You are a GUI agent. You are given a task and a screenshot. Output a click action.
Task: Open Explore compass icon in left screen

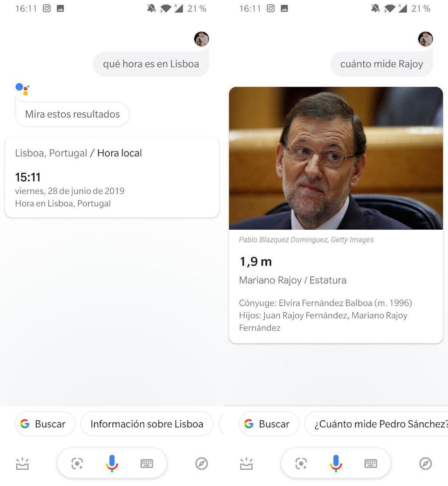pyautogui.click(x=202, y=464)
